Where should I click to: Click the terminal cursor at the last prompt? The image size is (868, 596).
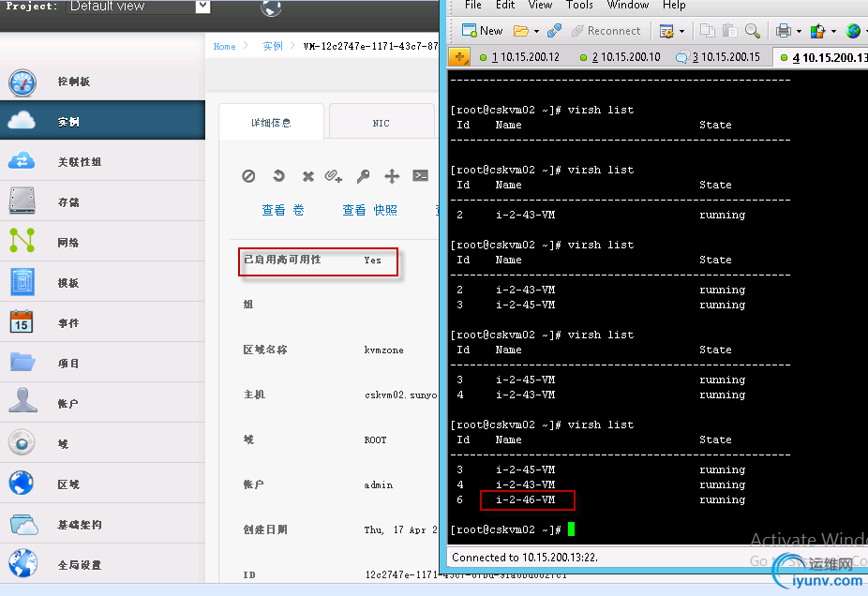(571, 529)
